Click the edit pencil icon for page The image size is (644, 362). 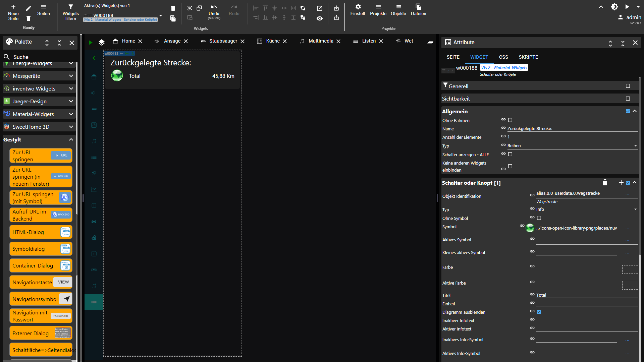click(29, 8)
